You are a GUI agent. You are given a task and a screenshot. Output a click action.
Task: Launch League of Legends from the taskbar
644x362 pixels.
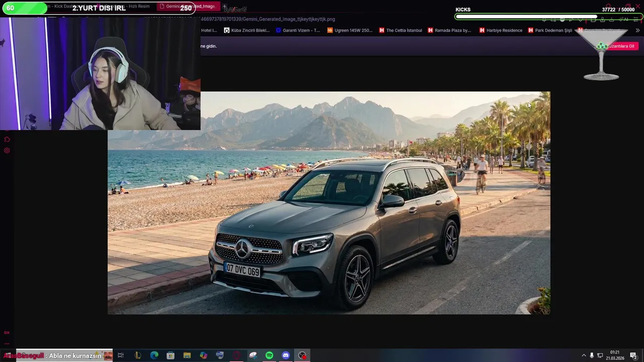point(137,355)
